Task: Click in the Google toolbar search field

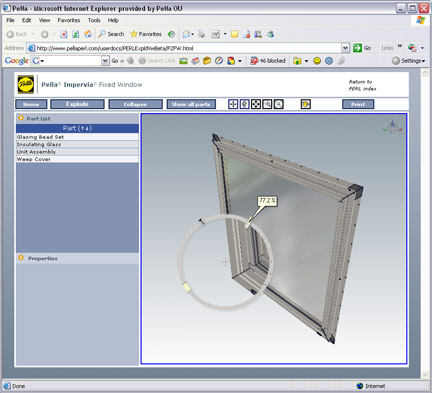Action: point(72,61)
